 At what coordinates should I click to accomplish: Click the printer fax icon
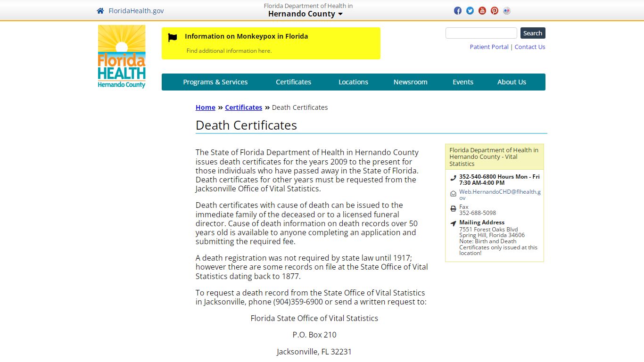(453, 208)
